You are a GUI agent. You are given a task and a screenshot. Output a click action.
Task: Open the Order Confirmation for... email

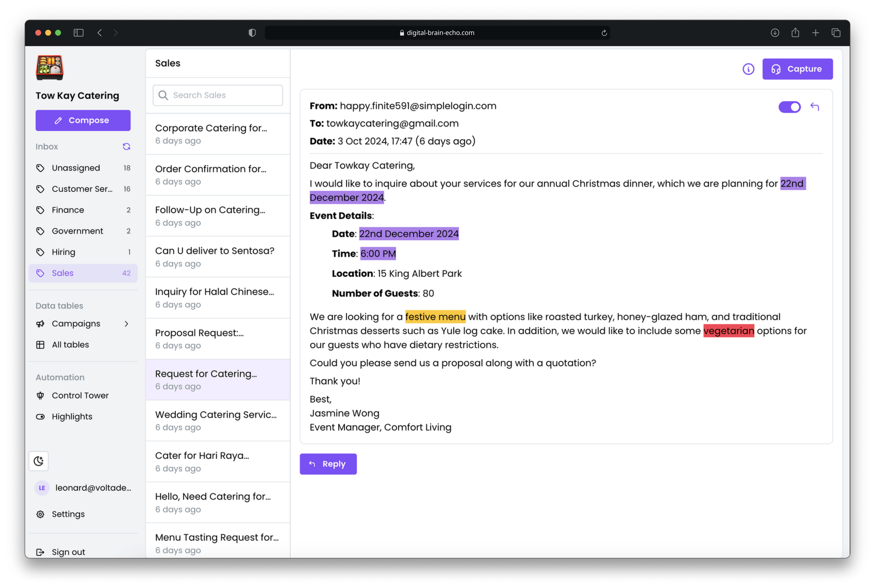[218, 175]
